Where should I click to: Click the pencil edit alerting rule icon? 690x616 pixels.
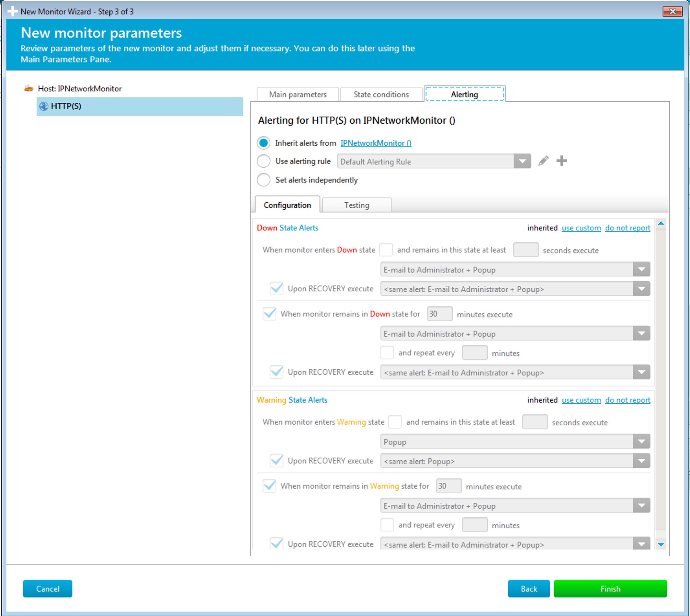[x=543, y=161]
